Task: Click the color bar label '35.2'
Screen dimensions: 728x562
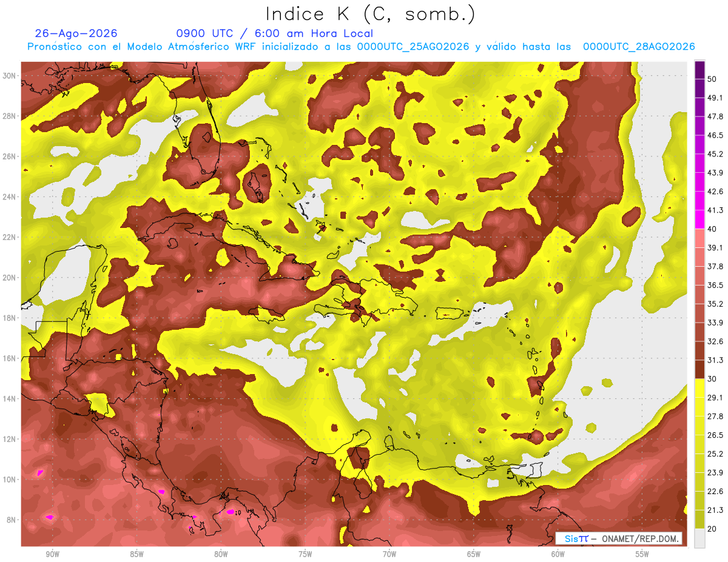Action: coord(715,304)
